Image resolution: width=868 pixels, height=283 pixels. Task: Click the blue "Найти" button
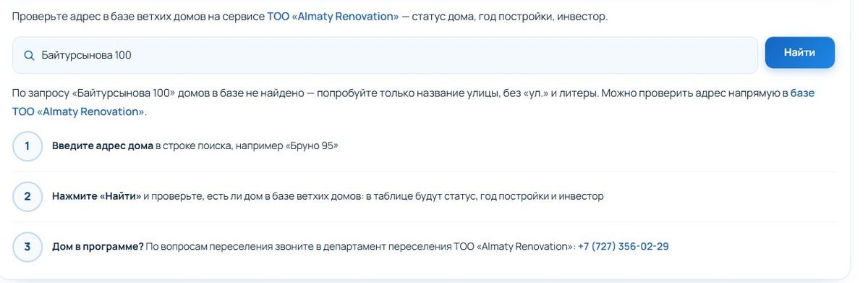click(x=799, y=53)
